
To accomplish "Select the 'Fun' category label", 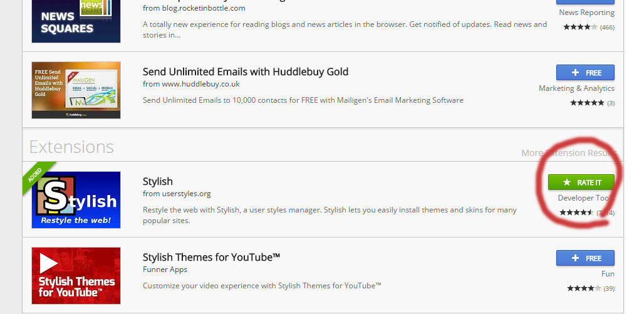I will (608, 274).
